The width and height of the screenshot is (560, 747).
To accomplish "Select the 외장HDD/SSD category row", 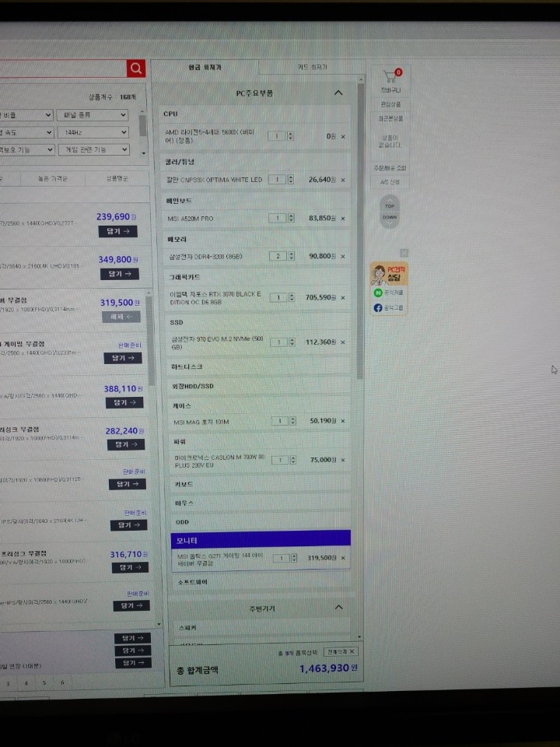I will point(260,386).
